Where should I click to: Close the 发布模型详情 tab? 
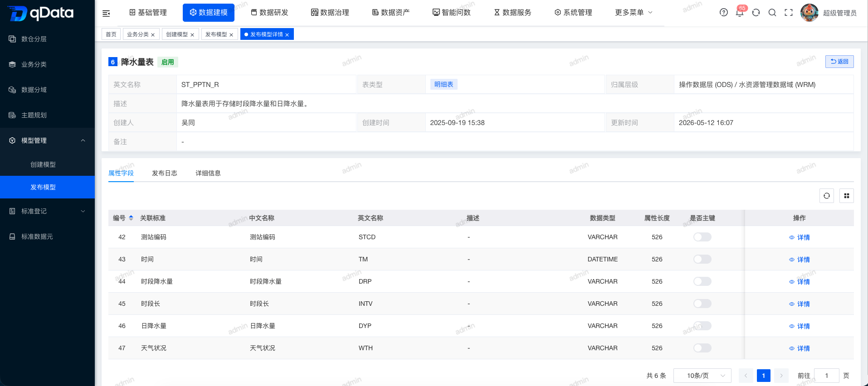pos(287,35)
